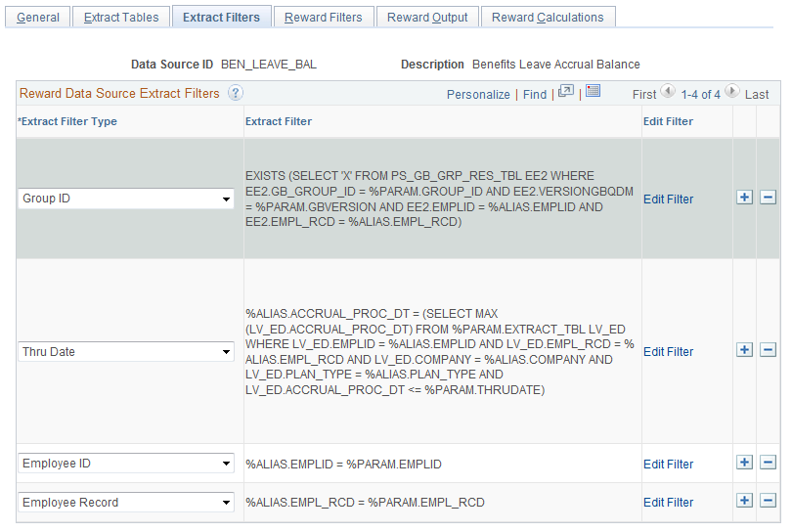Viewport: 792px width, 532px height.
Task: Click the %ALIAS.EMPLID = %PARAM.EMPLID filter text
Action: [343, 464]
